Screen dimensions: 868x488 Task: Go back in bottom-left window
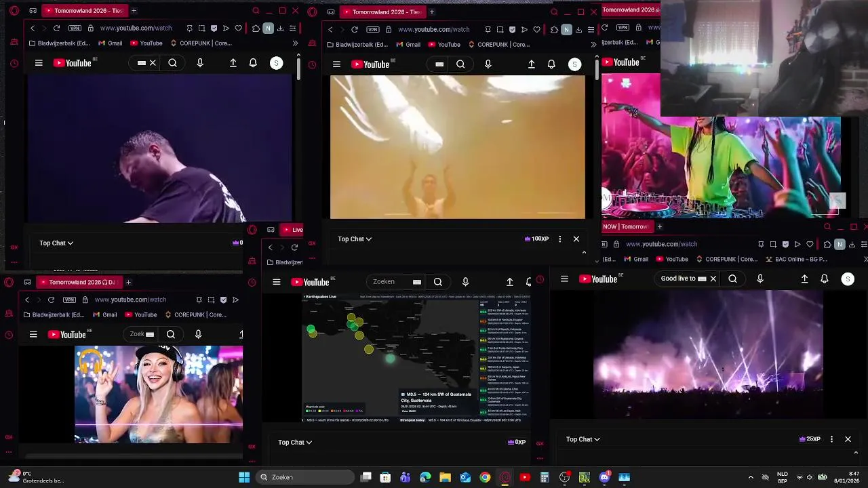(x=27, y=300)
